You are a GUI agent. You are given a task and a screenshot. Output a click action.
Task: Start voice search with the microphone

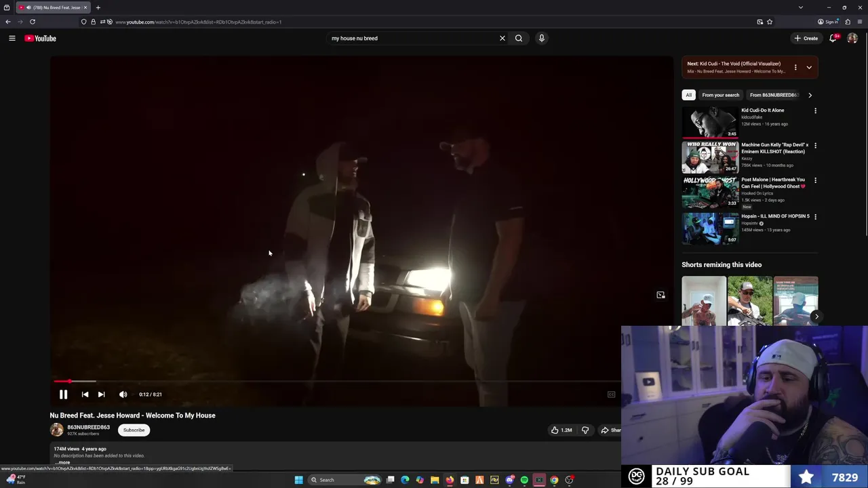(541, 38)
